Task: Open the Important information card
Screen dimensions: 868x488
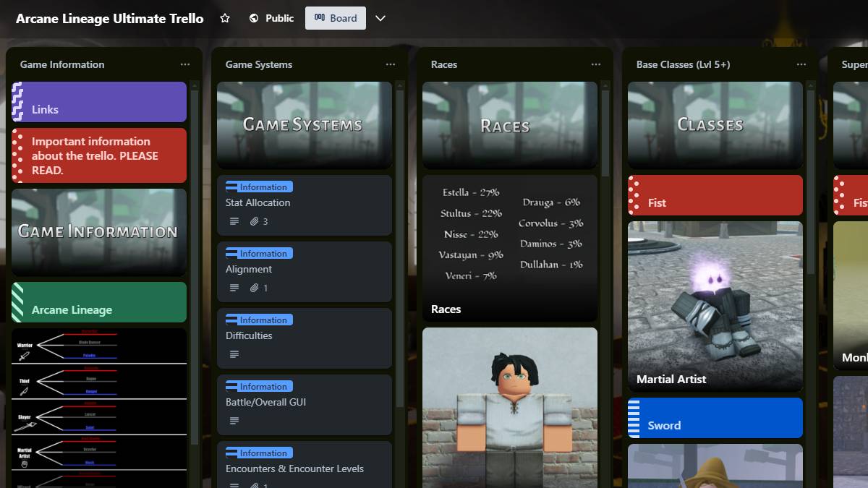Action: 98,155
